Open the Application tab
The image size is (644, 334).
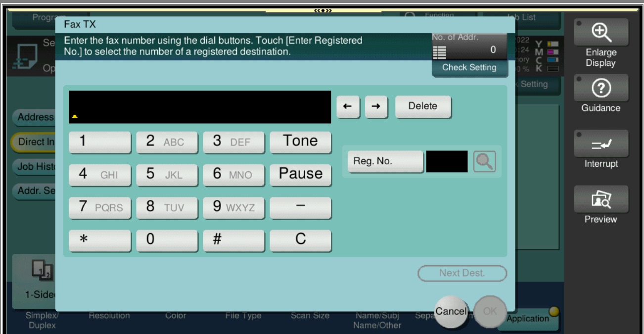528,319
